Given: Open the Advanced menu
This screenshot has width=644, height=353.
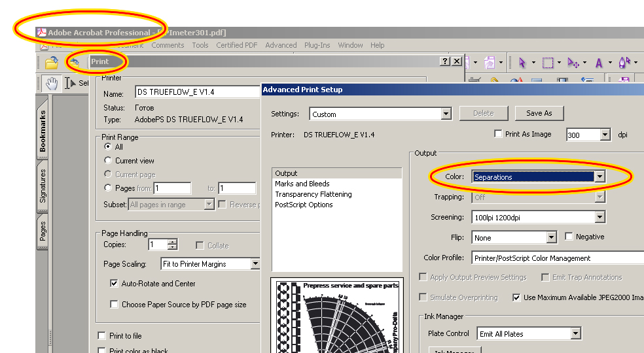Looking at the screenshot, I should 281,45.
